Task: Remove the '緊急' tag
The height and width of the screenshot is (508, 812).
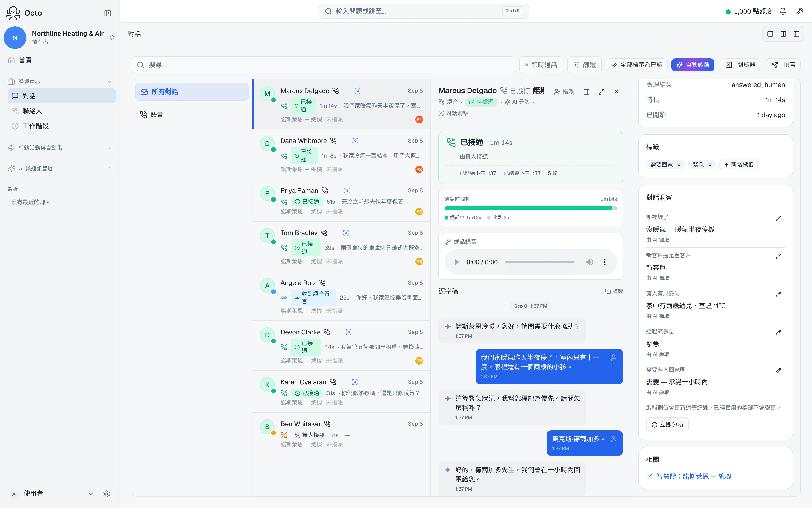Action: click(x=710, y=165)
